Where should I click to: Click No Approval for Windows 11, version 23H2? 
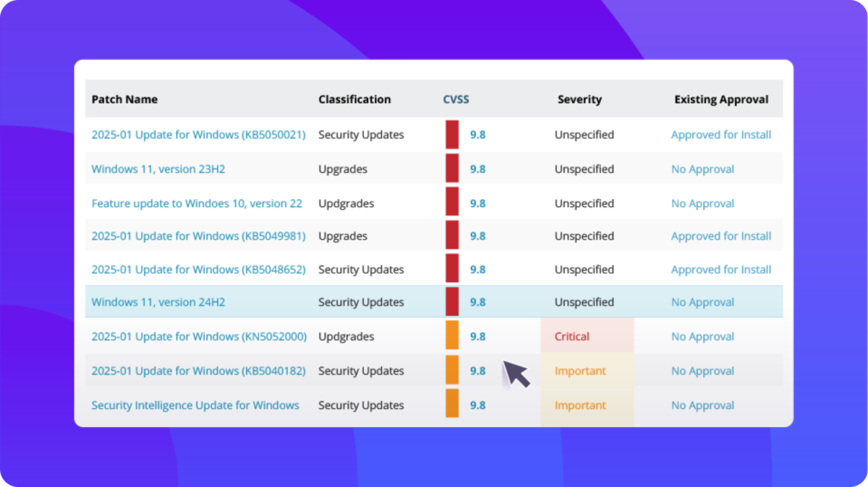click(702, 169)
